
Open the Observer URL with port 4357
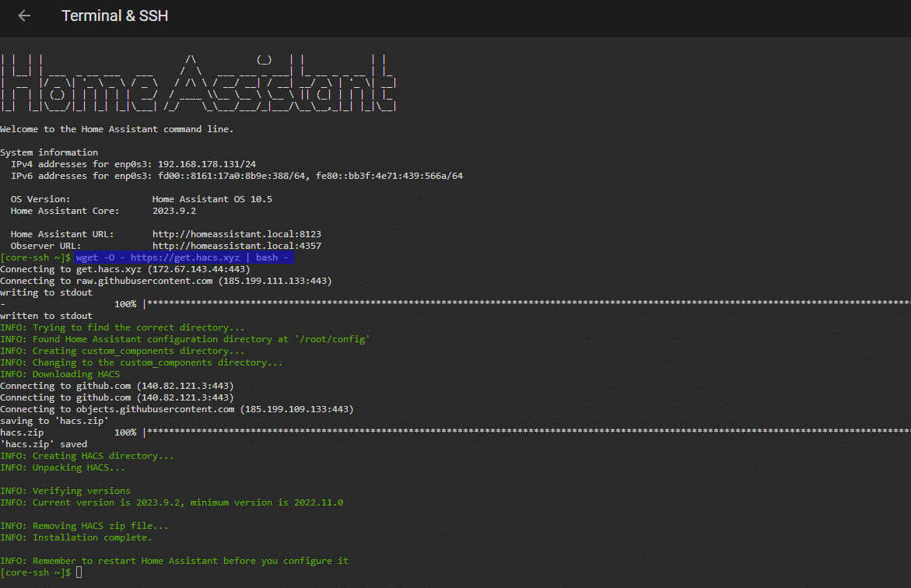pyautogui.click(x=237, y=246)
